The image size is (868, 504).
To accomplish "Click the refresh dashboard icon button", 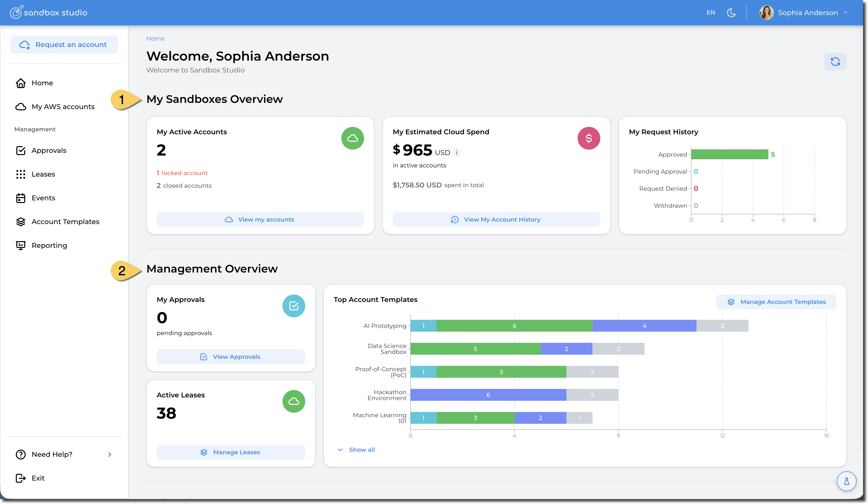I will click(x=835, y=62).
